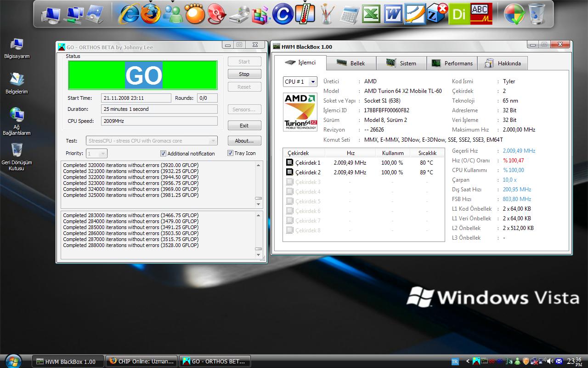Click the CPU Speed 2009MHz field
Screen dimensions: 588x368
pos(159,121)
